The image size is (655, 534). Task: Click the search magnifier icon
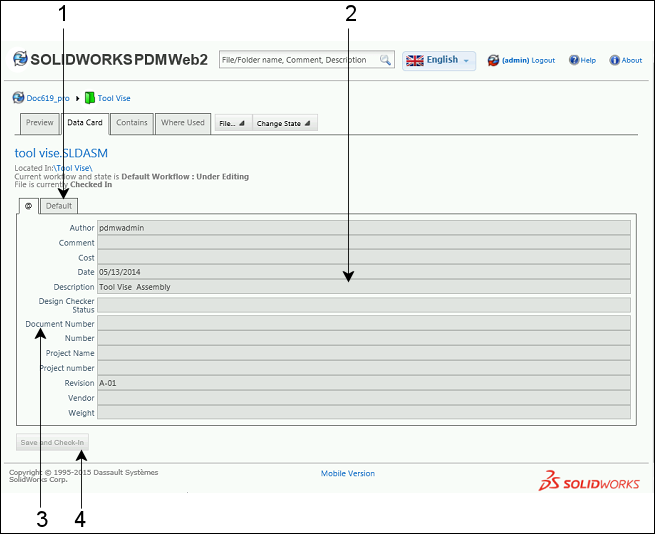point(385,60)
